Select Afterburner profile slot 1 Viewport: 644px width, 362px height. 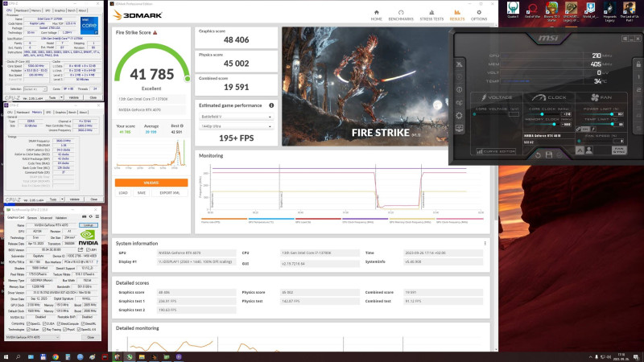pyautogui.click(x=638, y=76)
